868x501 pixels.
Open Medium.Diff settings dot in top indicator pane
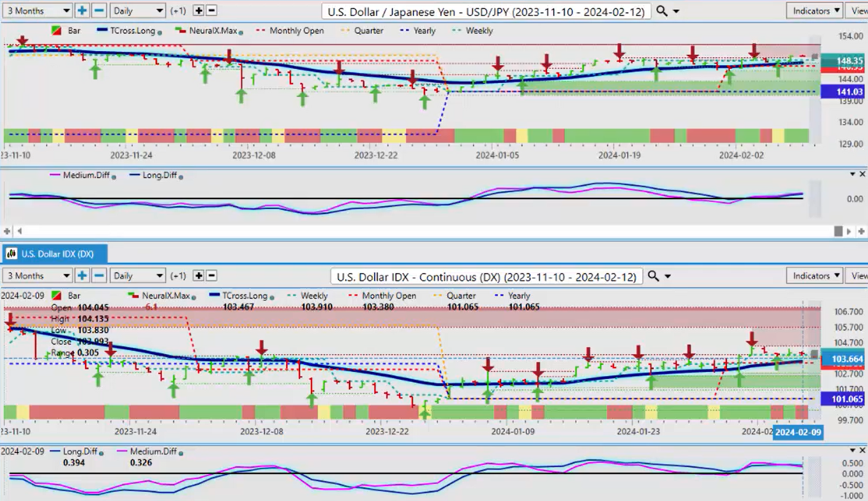(114, 176)
